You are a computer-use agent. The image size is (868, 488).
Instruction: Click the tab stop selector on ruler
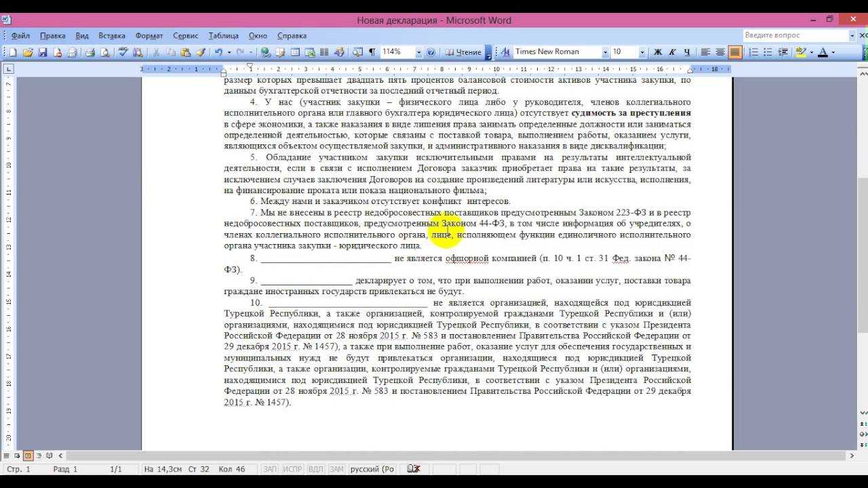tap(8, 68)
